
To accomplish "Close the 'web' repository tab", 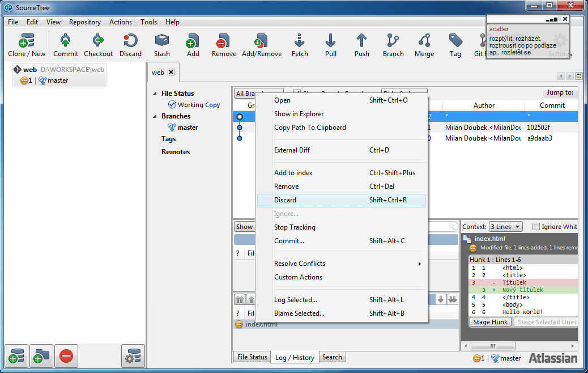I will coord(171,72).
